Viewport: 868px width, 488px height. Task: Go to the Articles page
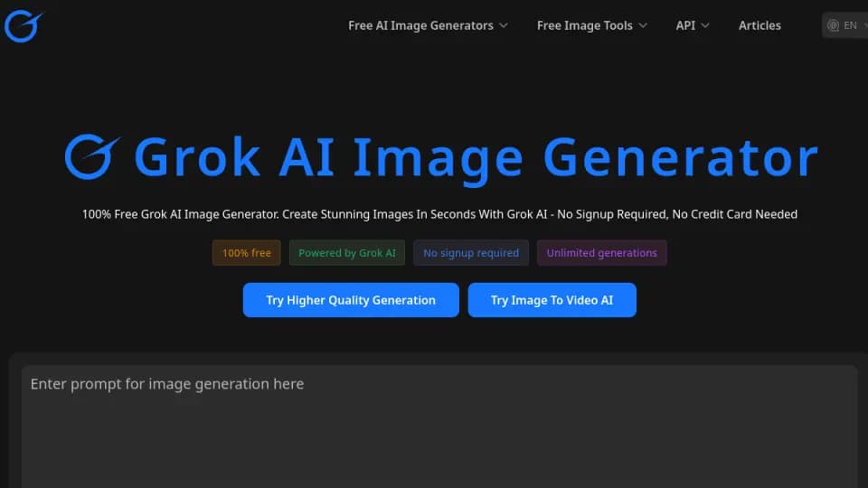(759, 25)
